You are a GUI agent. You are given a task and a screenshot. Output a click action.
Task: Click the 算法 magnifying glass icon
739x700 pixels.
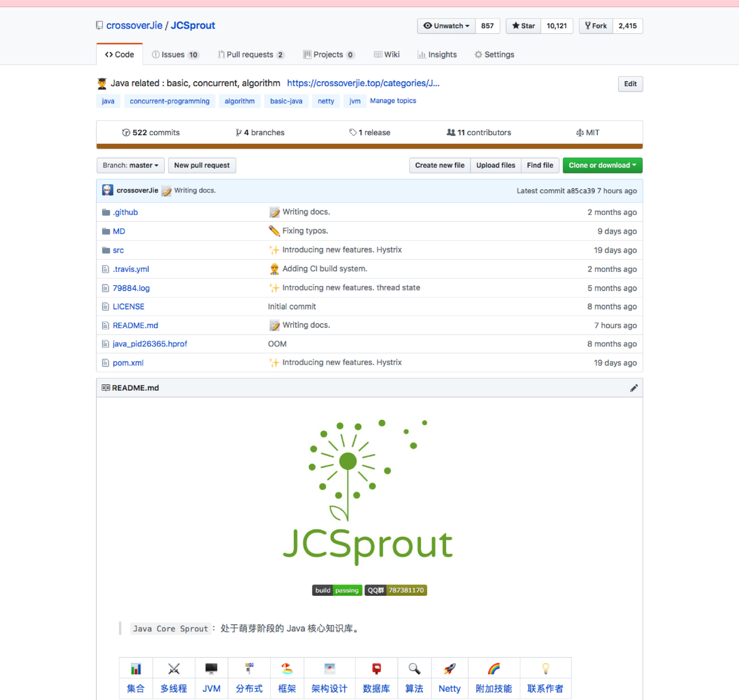[x=414, y=669]
